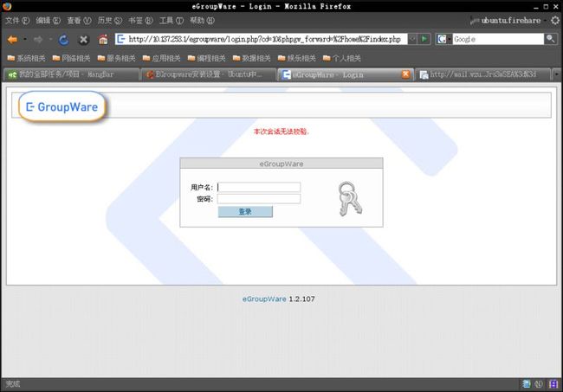Close the Firefox window
Screen dimensions: 563x392
point(555,6)
